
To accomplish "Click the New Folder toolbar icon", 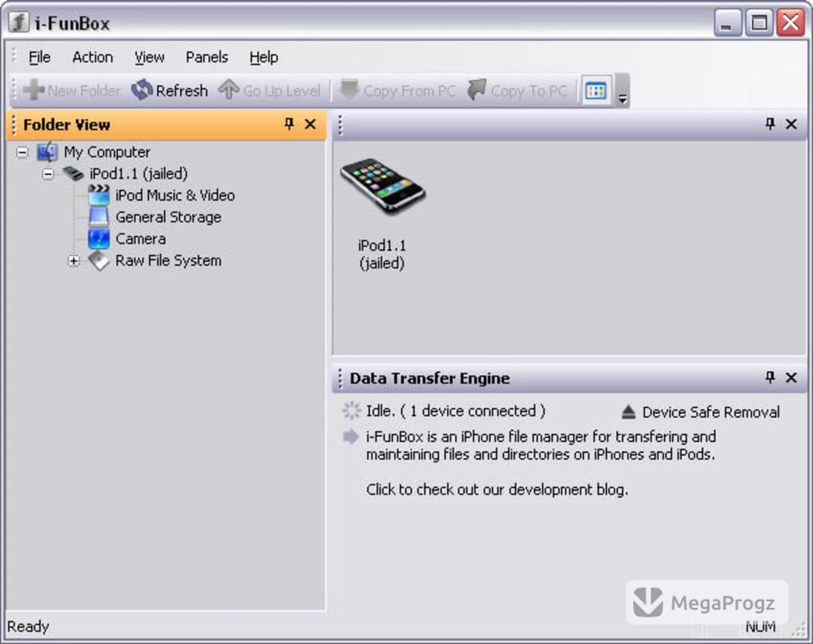I will [x=33, y=90].
